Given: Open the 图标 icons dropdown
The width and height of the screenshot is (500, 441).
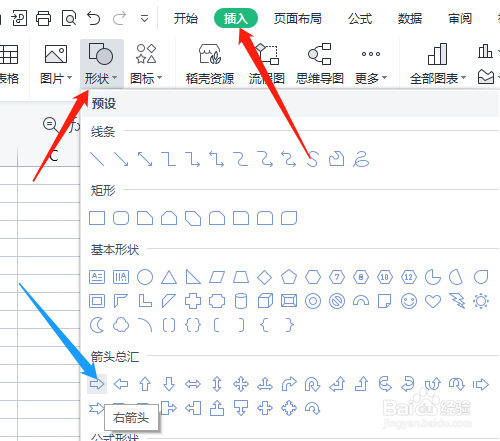Looking at the screenshot, I should (146, 64).
